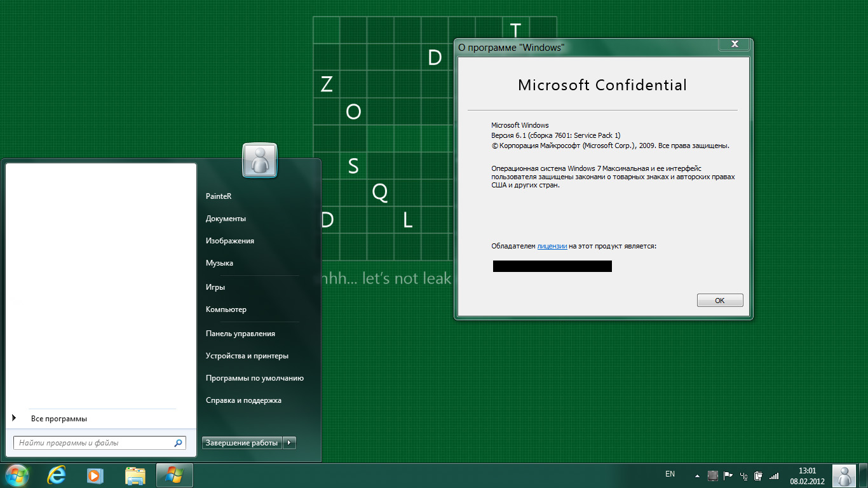868x488 pixels.
Task: Click the tray keyboard icon
Action: point(712,475)
